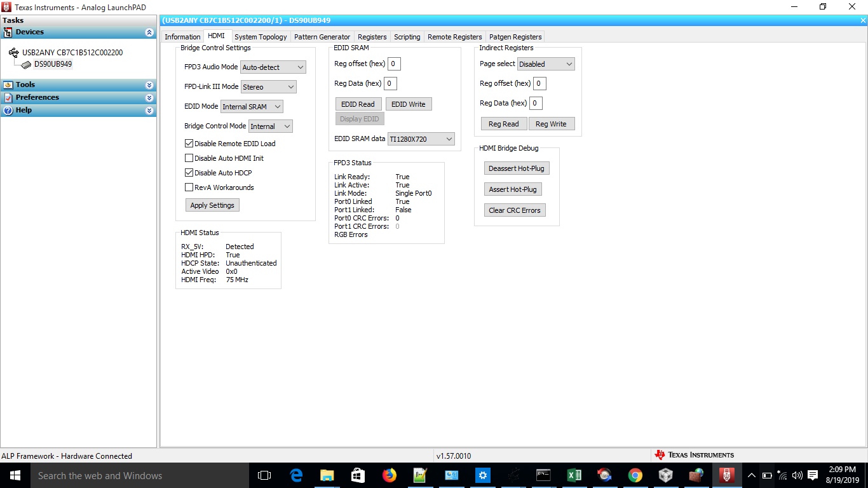Click the chip icon beside DS90UB949

click(x=27, y=64)
